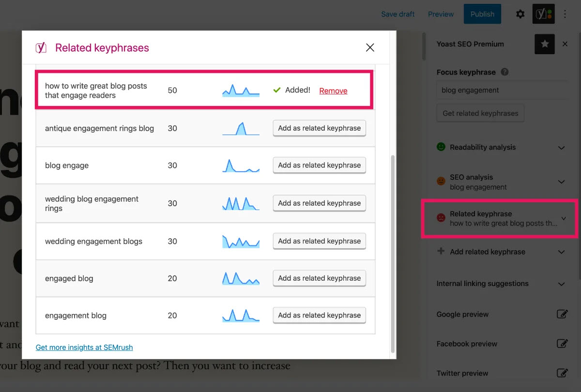This screenshot has width=581, height=392.
Task: Click 'antique engagement rings blog' keyphrase text
Action: pos(99,128)
